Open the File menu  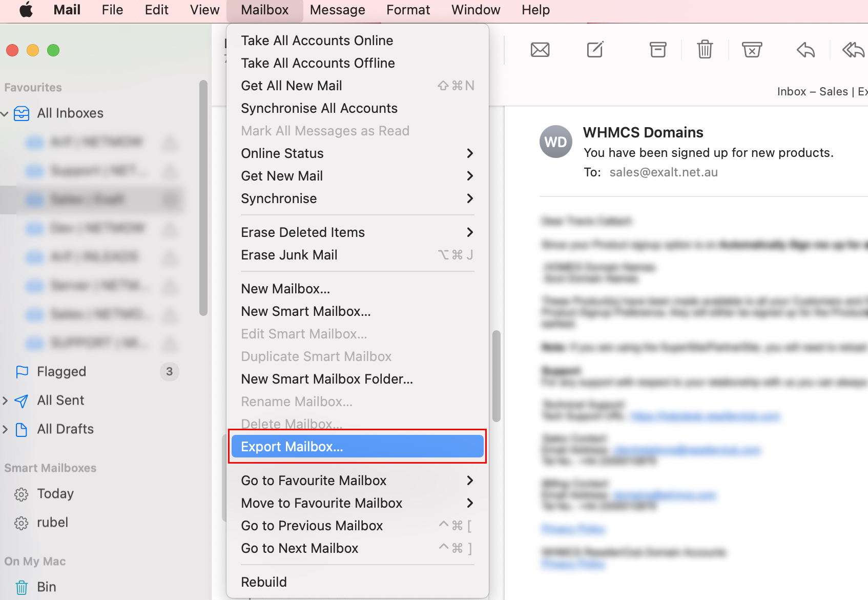pos(112,10)
